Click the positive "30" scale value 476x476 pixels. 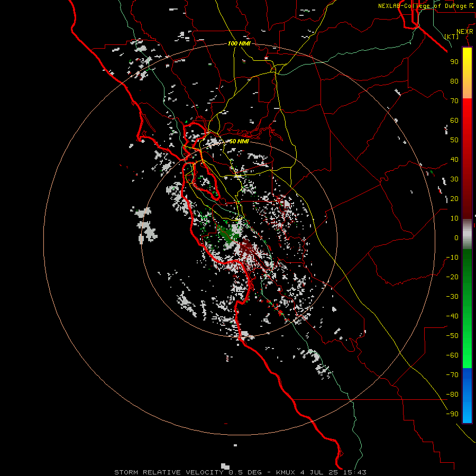click(x=454, y=179)
